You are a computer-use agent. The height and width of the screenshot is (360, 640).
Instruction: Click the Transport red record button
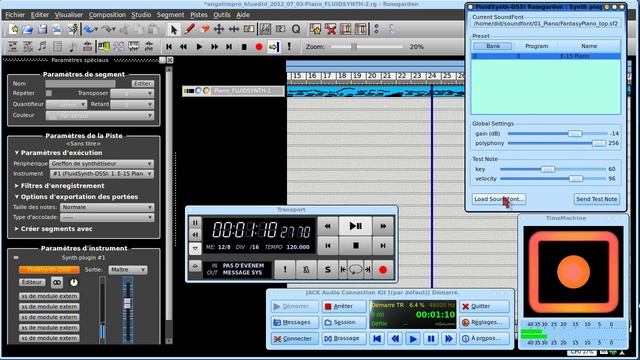[382, 270]
